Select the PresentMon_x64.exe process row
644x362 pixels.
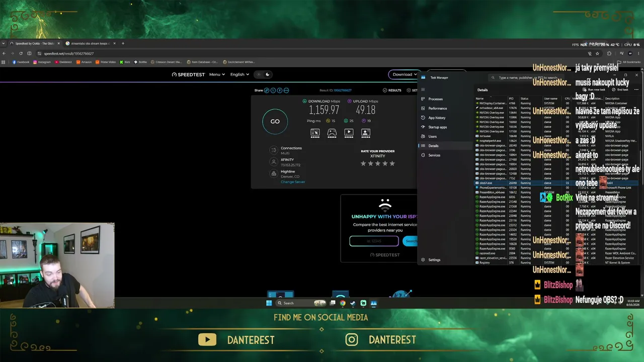[x=556, y=193]
